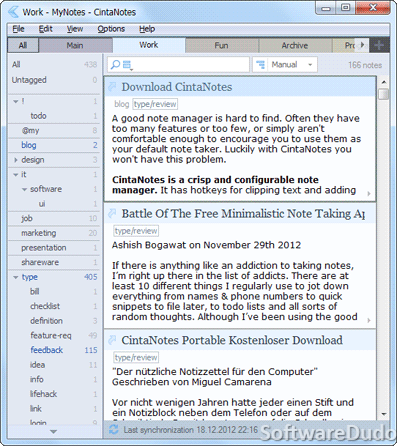Show more section tabs using the arrow
The height and width of the screenshot is (446, 397).
363,45
